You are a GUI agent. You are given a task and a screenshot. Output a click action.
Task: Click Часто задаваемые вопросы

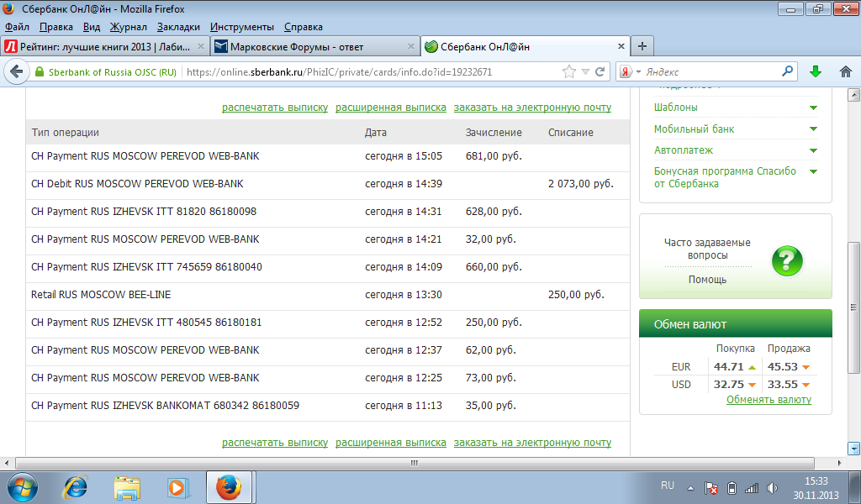pos(707,249)
